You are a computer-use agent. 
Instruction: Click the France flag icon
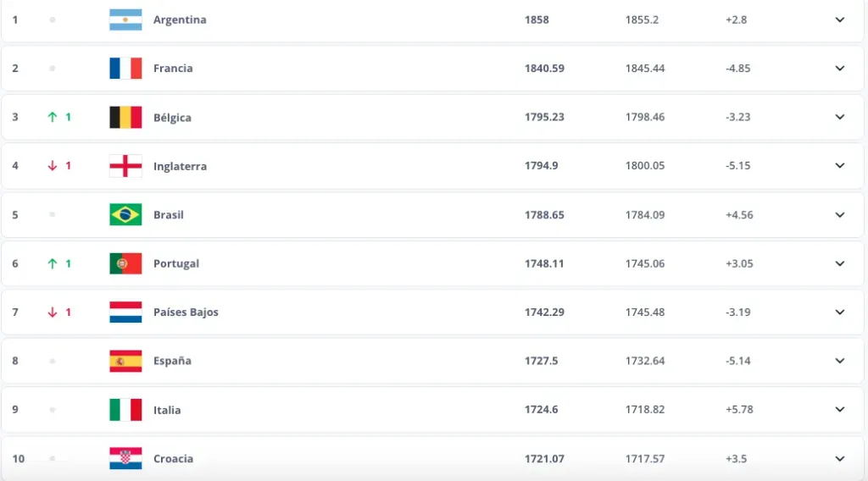(125, 69)
